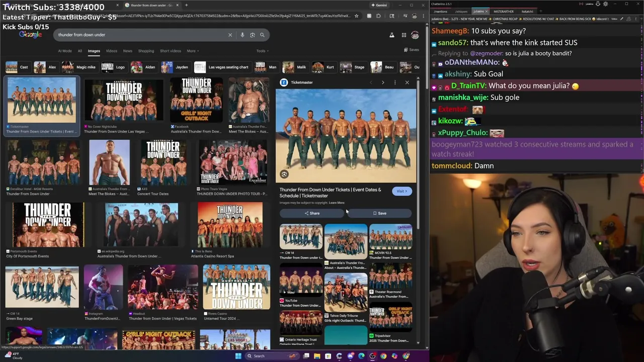Open File Explorer from taskbar

[317, 356]
